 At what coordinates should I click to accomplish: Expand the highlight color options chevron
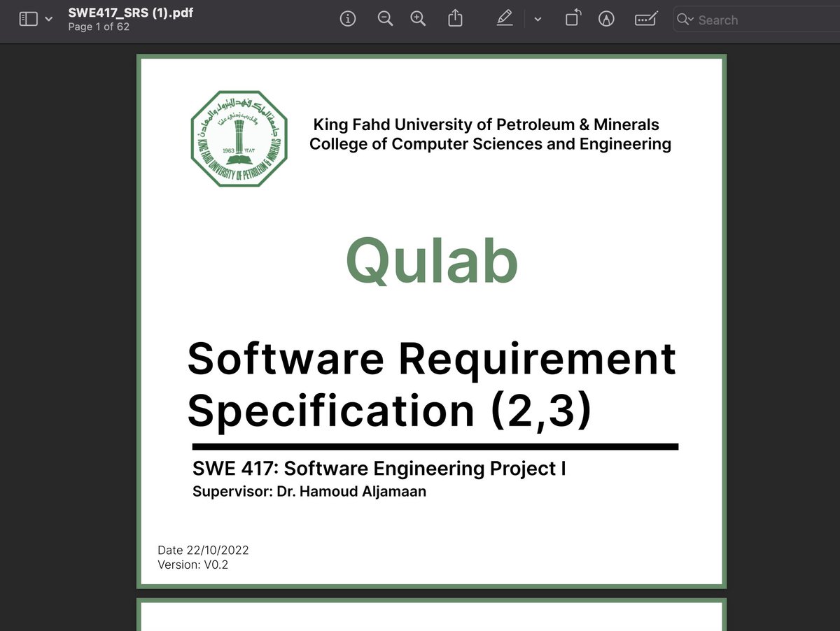538,20
